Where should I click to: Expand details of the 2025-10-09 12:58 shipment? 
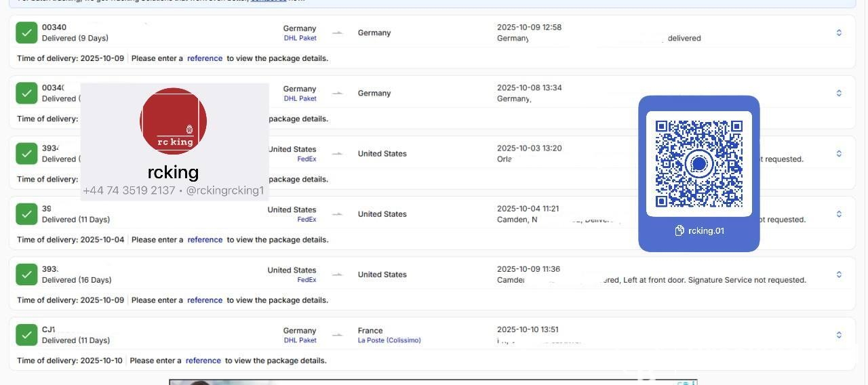[839, 33]
